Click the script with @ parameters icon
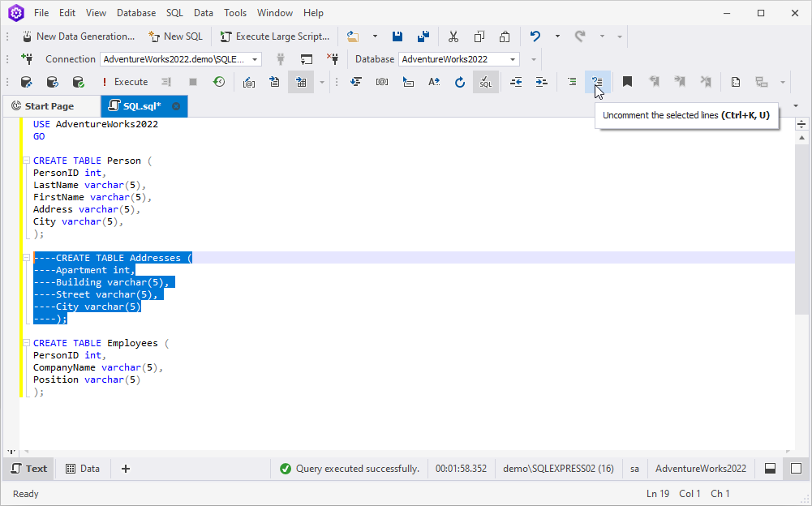 pyautogui.click(x=249, y=82)
